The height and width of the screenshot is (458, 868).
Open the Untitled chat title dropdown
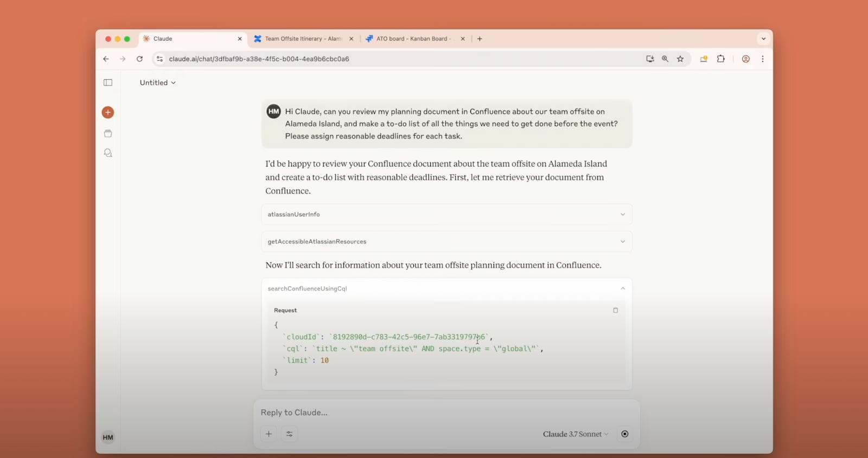tap(158, 83)
